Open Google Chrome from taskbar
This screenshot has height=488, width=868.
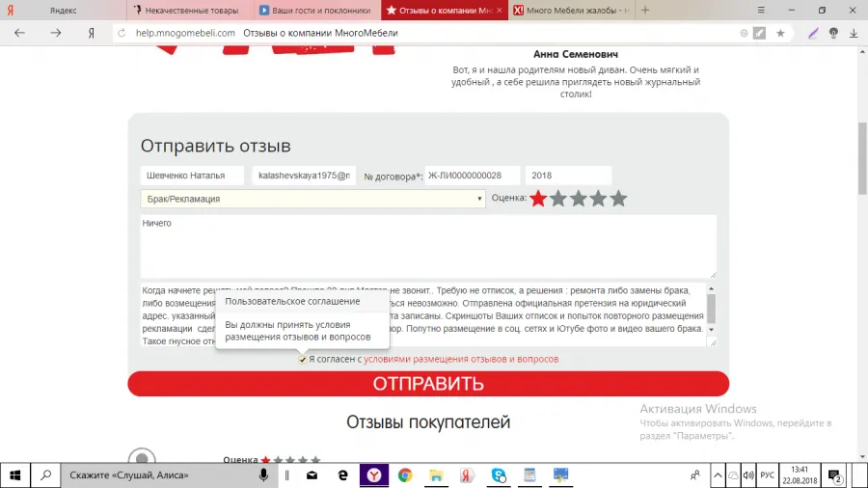(x=405, y=475)
